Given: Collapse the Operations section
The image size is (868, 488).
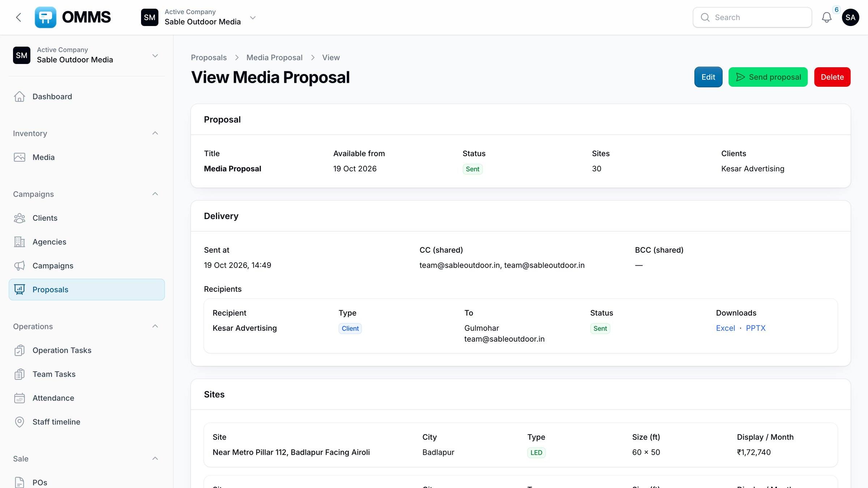Looking at the screenshot, I should click(x=155, y=326).
